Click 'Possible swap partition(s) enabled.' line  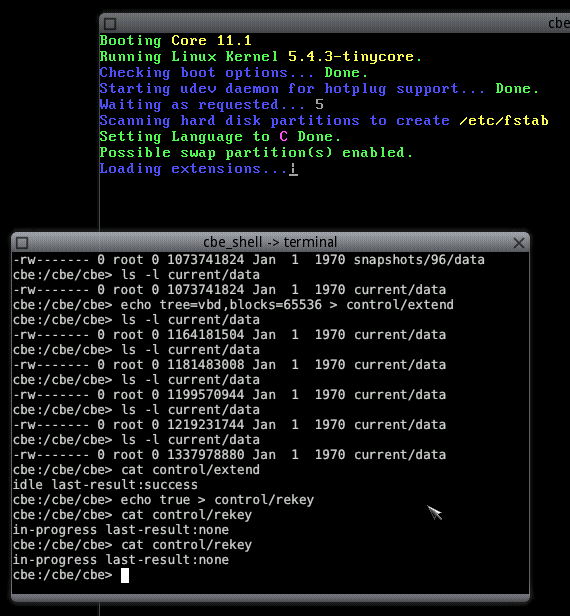pyautogui.click(x=256, y=153)
